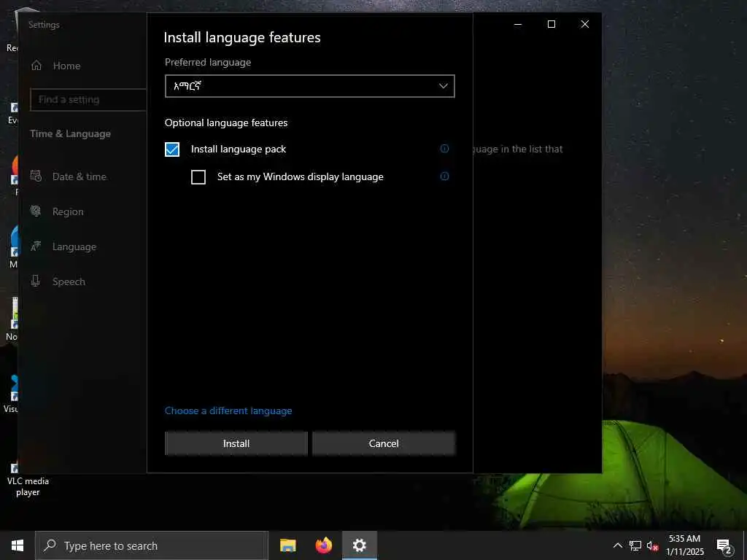Enable Set as my Windows display language

198,177
